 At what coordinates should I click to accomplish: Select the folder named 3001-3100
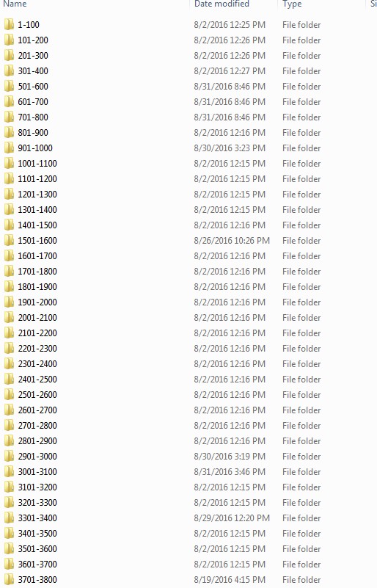[37, 472]
